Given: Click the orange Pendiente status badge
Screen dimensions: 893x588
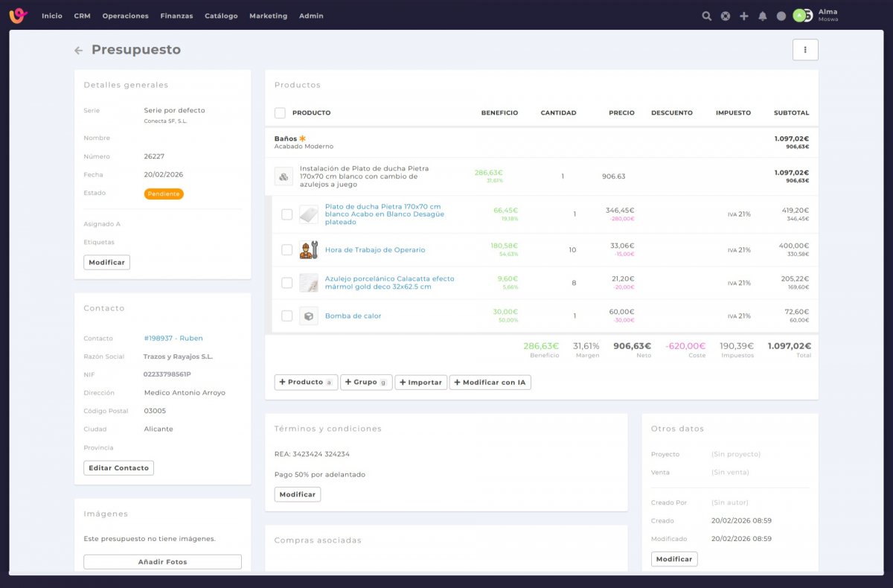Looking at the screenshot, I should [x=164, y=194].
